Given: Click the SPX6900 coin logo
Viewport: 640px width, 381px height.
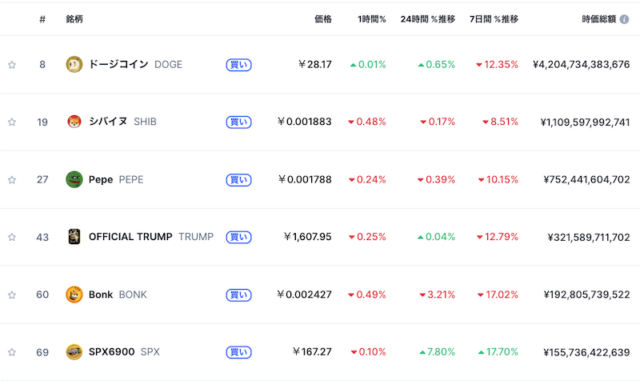Looking at the screenshot, I should (74, 352).
